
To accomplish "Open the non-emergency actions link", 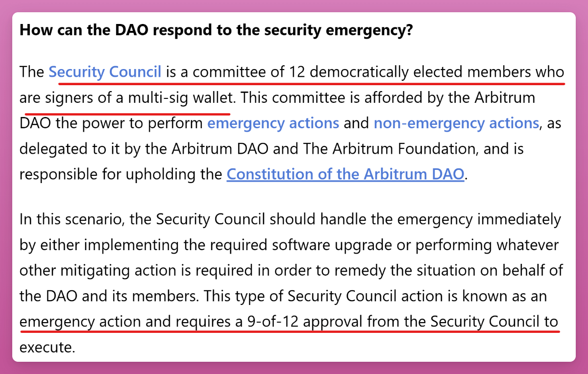I will [455, 123].
